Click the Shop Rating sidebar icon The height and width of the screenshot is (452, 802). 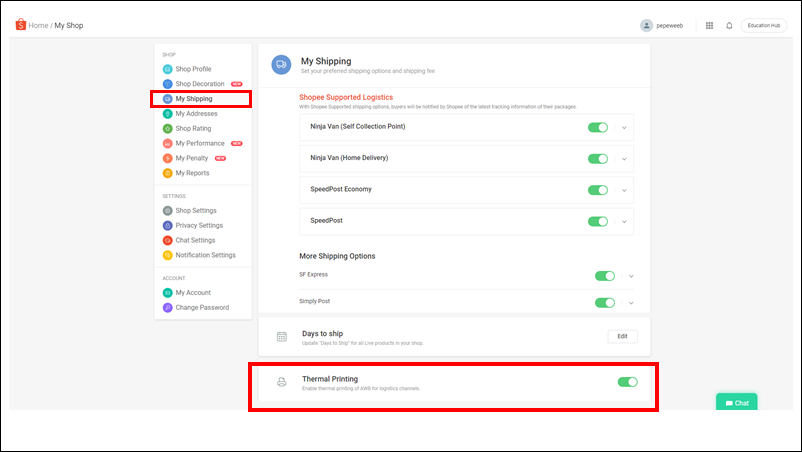point(167,129)
